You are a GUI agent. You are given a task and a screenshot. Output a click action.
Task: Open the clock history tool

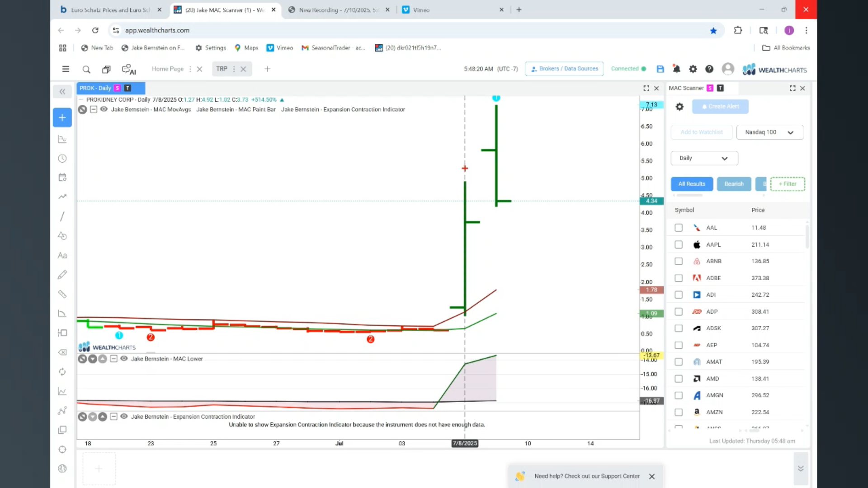pyautogui.click(x=62, y=159)
